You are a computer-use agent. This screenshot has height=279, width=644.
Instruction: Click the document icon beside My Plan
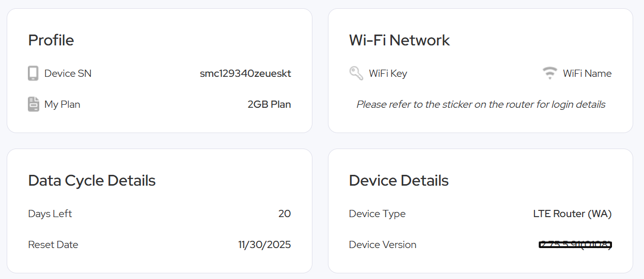33,104
